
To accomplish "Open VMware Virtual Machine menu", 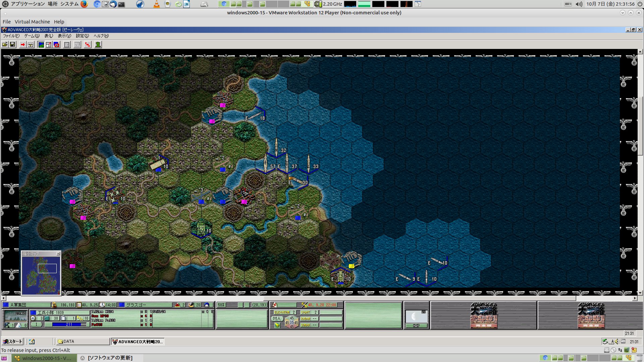I will click(x=32, y=22).
